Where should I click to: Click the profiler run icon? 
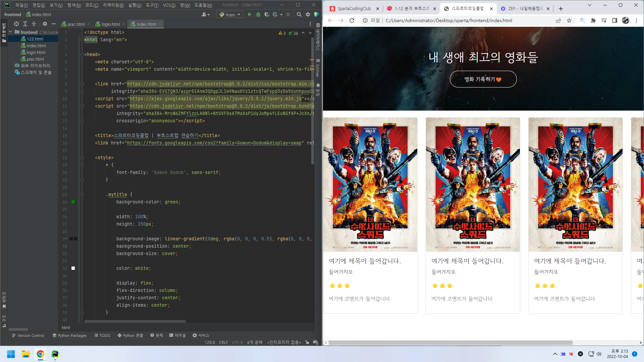[275, 14]
